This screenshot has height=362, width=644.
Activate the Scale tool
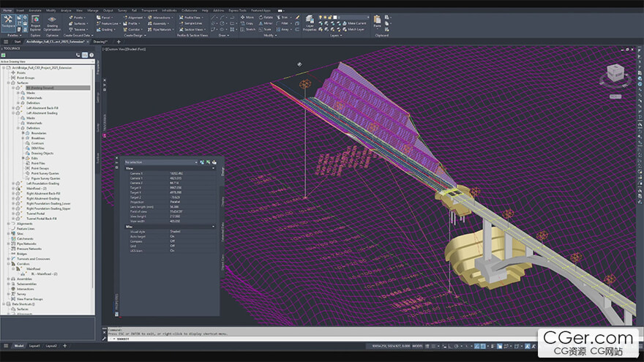click(x=265, y=29)
